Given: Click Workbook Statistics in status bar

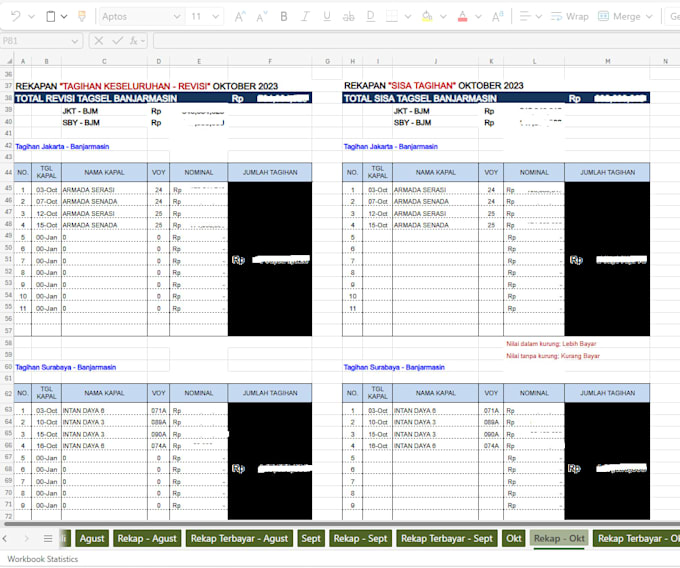Looking at the screenshot, I should point(42,559).
